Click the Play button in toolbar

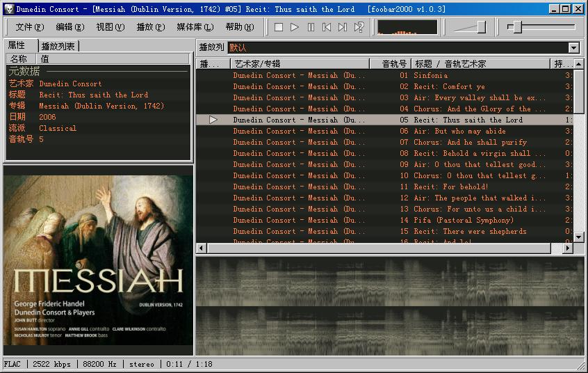pos(295,27)
